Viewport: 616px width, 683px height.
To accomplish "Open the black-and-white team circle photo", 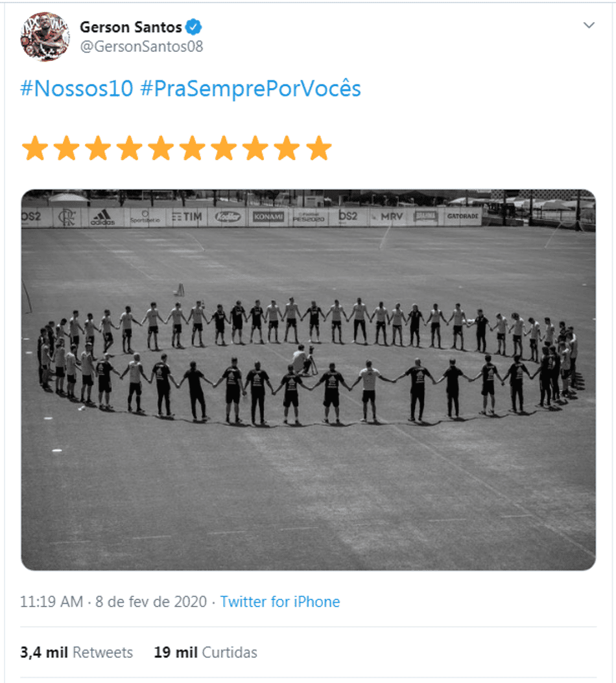I will click(x=308, y=380).
